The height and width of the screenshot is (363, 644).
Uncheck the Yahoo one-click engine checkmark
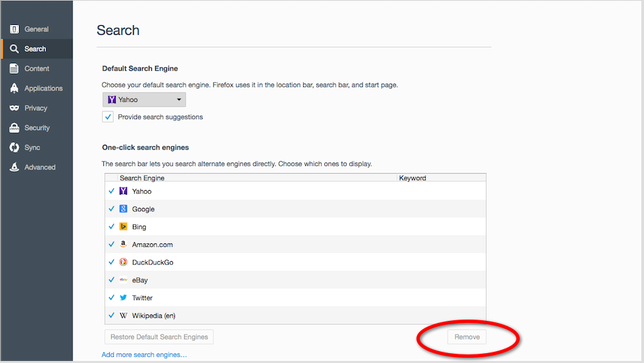[111, 191]
